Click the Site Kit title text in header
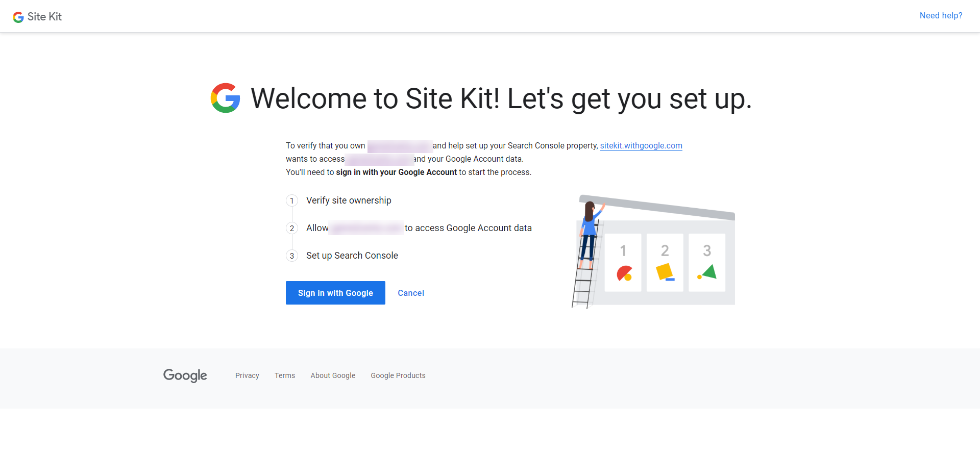 (44, 17)
